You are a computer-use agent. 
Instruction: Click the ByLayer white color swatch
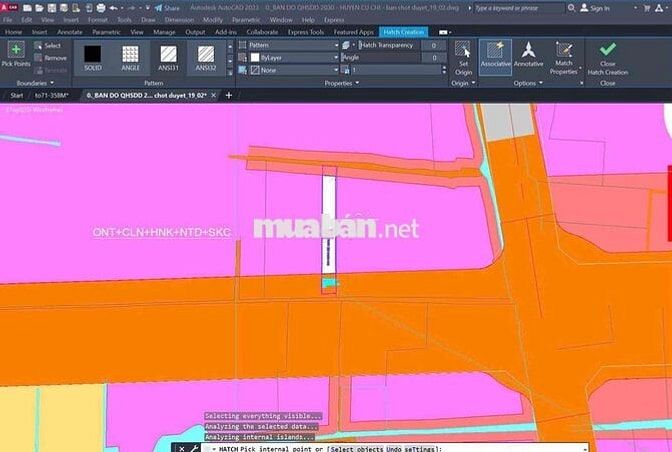coord(255,57)
